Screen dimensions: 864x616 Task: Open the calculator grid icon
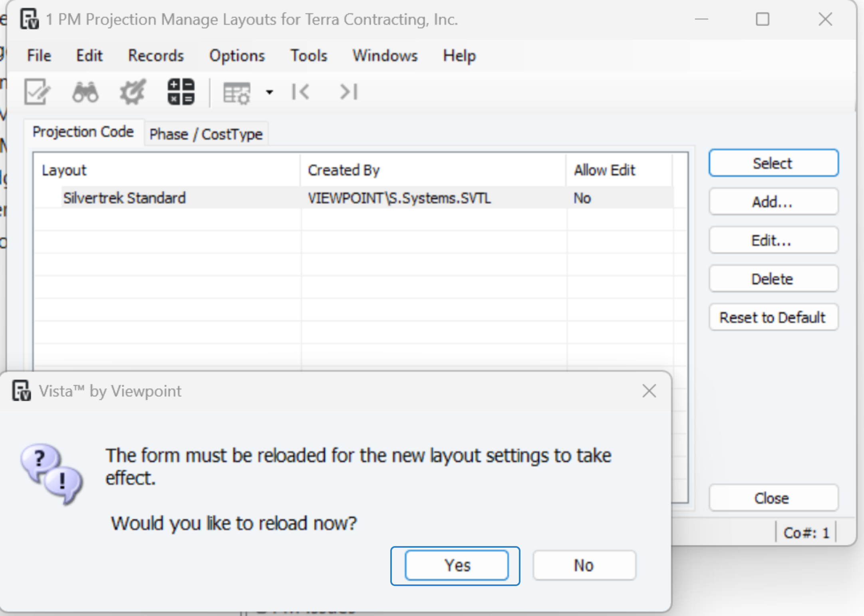[x=181, y=92]
